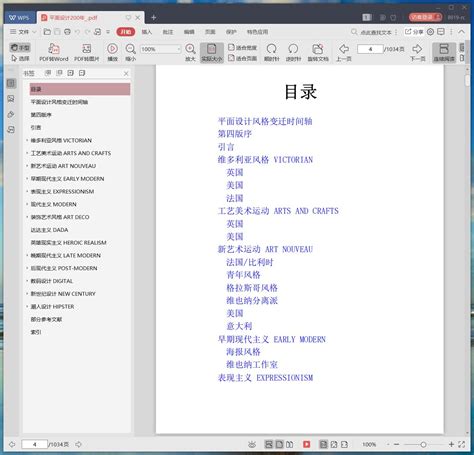474x455 pixels.
Task: Zoom out with the 缩小 magnifier
Action: [130, 52]
